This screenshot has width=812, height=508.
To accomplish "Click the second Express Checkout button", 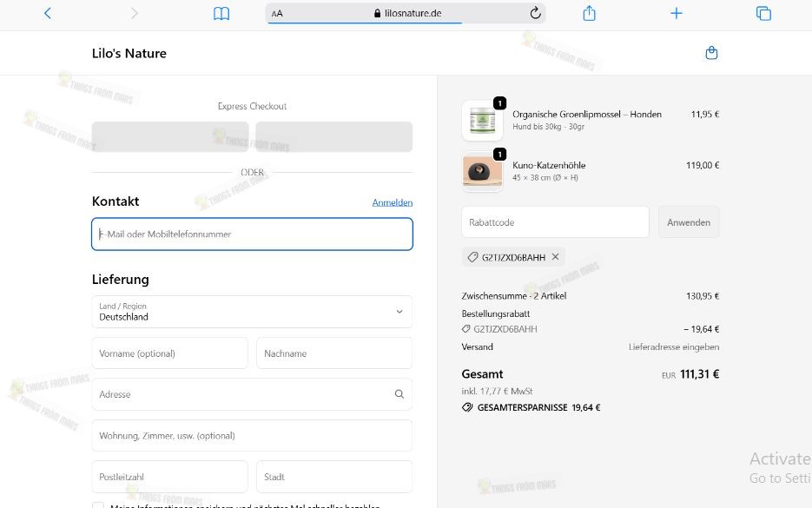I will tap(334, 136).
